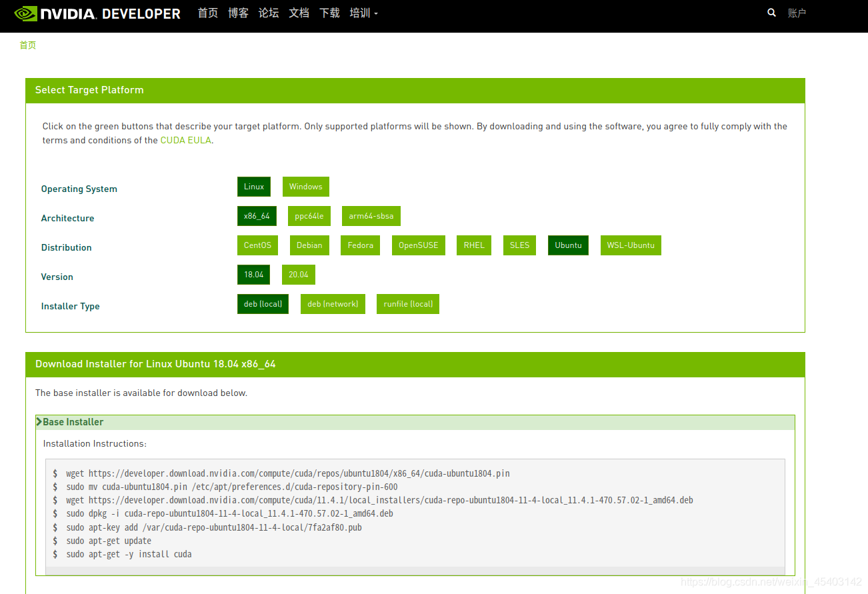Select the Linux operating system
Image resolution: width=868 pixels, height=594 pixels.
[x=254, y=187]
